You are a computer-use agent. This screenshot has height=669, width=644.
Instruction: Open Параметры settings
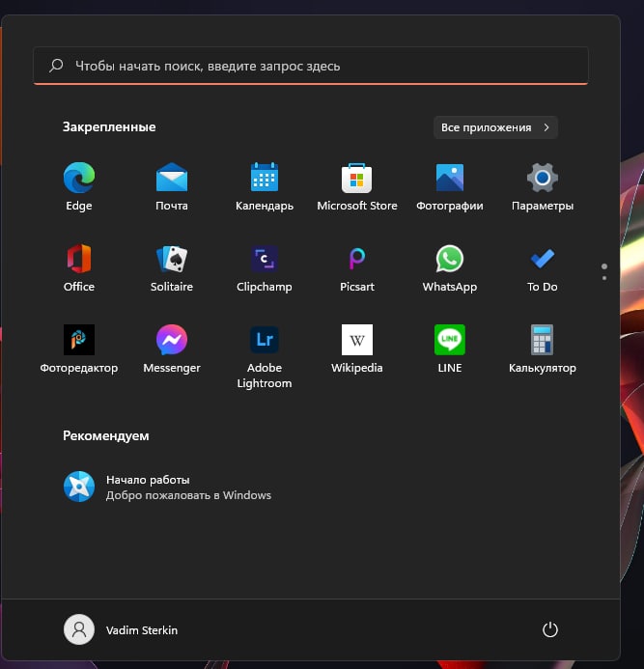pos(542,186)
